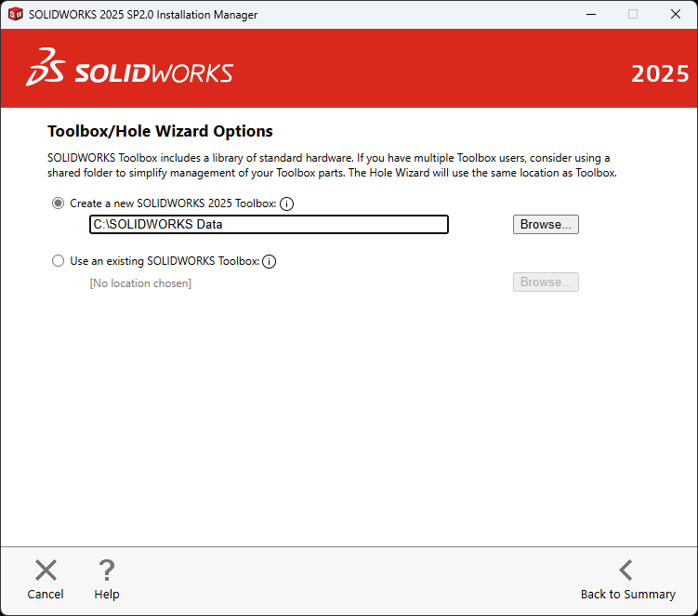Viewport: 698px width, 616px height.
Task: Go back via Back to Summary text
Action: click(x=627, y=595)
